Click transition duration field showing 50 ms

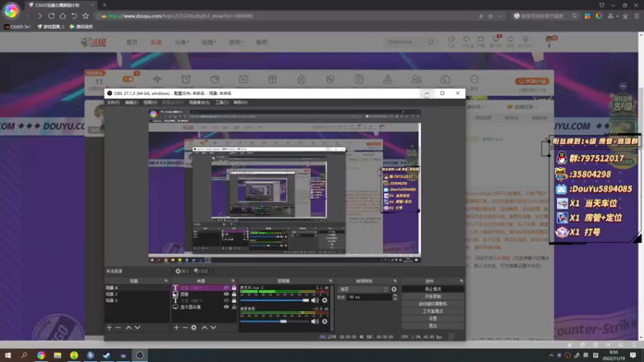369,297
